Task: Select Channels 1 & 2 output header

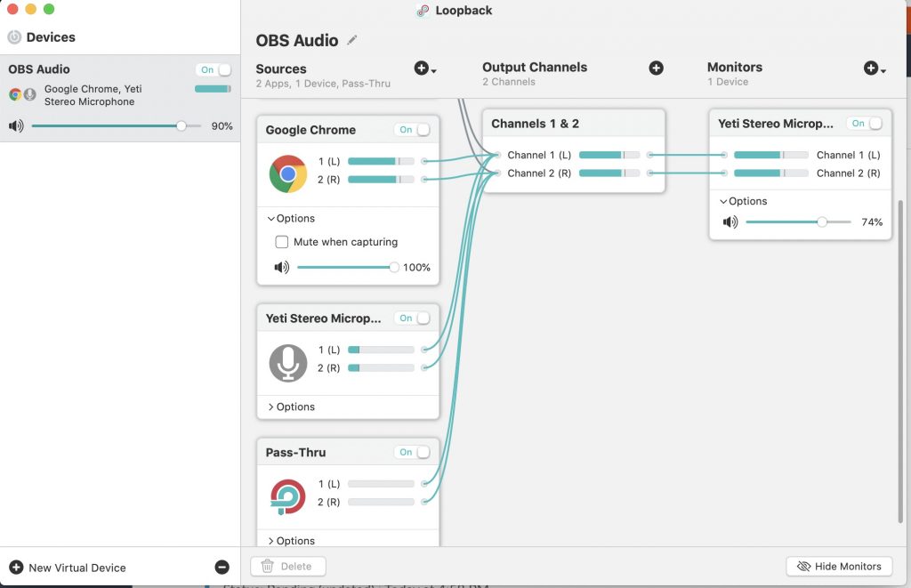Action: point(574,123)
